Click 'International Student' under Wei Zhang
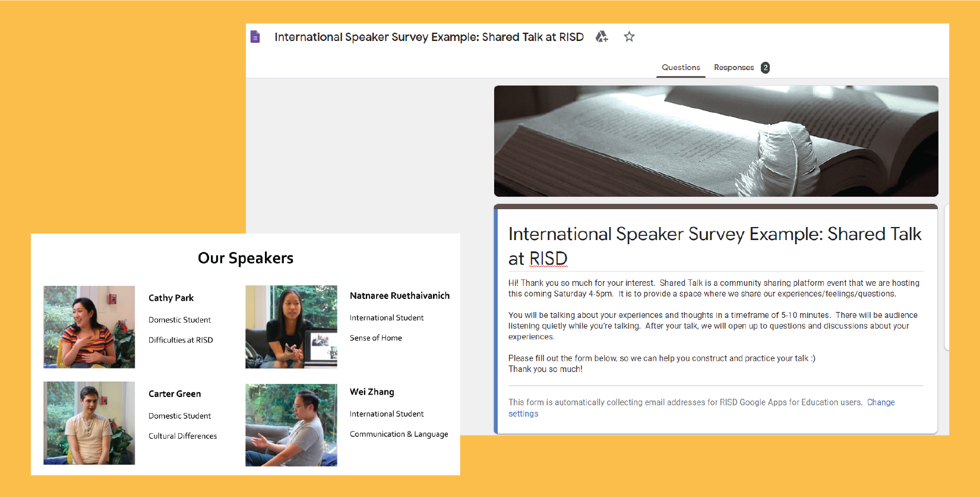Screen dimensions: 980x498 tap(387, 414)
